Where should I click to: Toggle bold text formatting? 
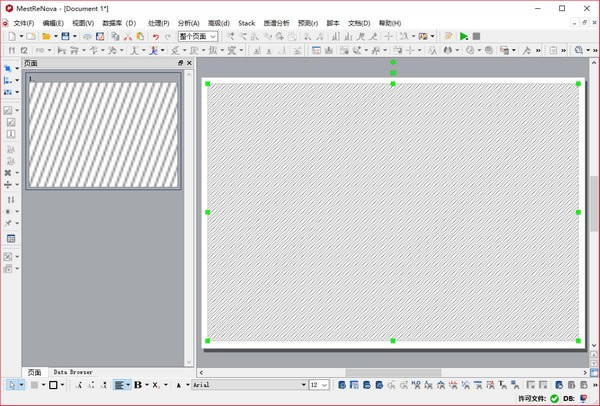tap(137, 385)
